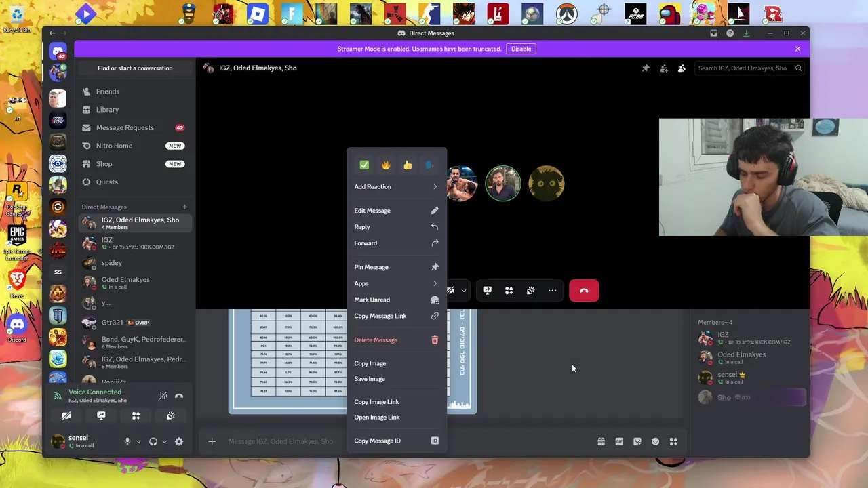Share screen from the voice panel
Viewport: 868px width, 488px height.
pyautogui.click(x=101, y=415)
